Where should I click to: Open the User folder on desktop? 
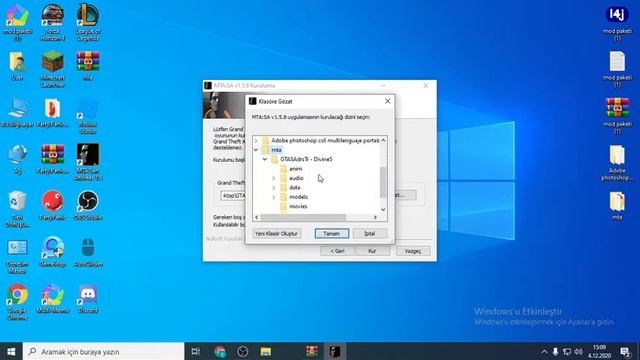pyautogui.click(x=17, y=65)
